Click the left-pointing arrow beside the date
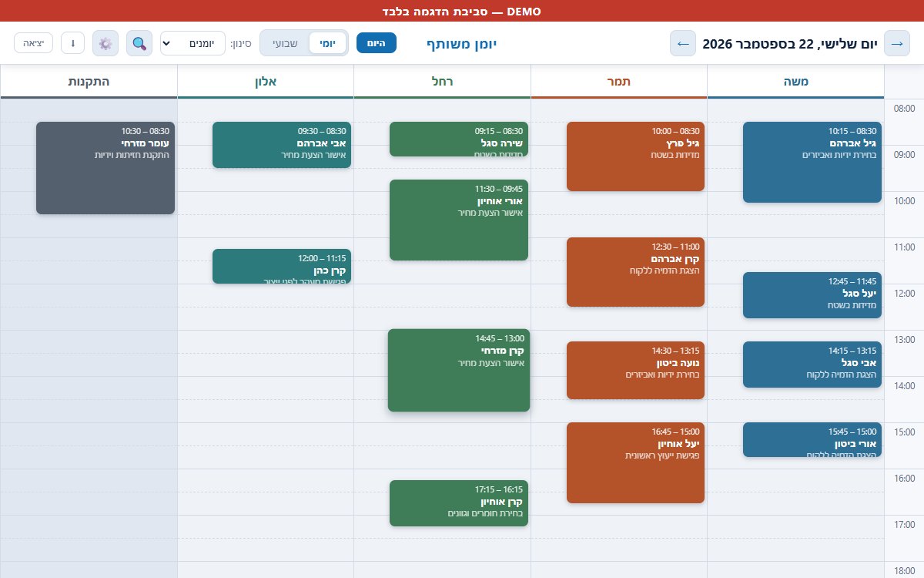Image resolution: width=924 pixels, height=578 pixels. click(x=683, y=43)
